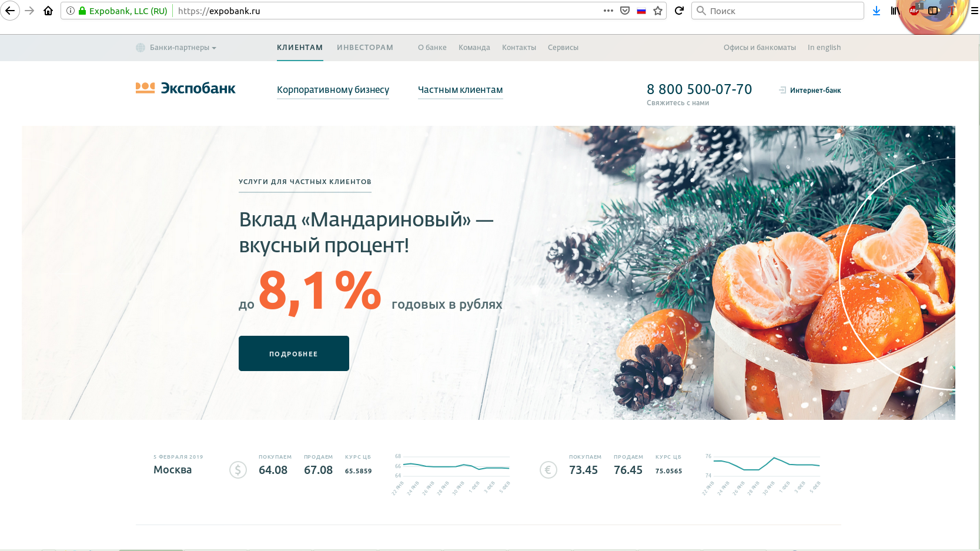Viewport: 980px width, 551px height.
Task: Click the browser back arrow button
Action: (10, 11)
